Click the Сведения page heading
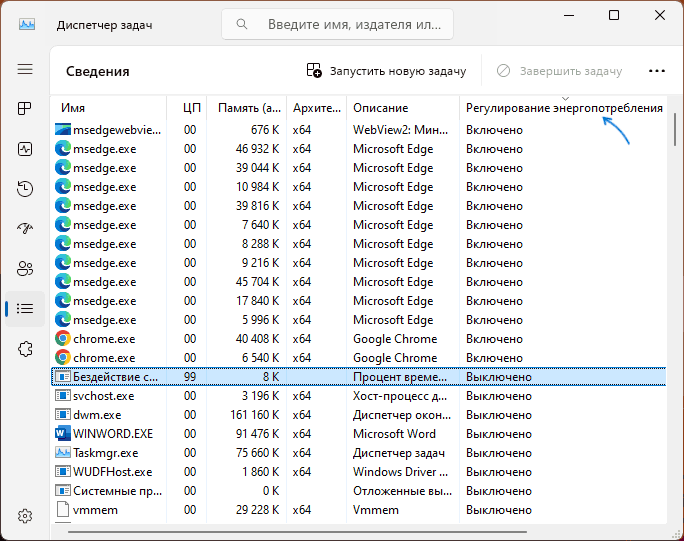Image resolution: width=684 pixels, height=541 pixels. coord(98,71)
